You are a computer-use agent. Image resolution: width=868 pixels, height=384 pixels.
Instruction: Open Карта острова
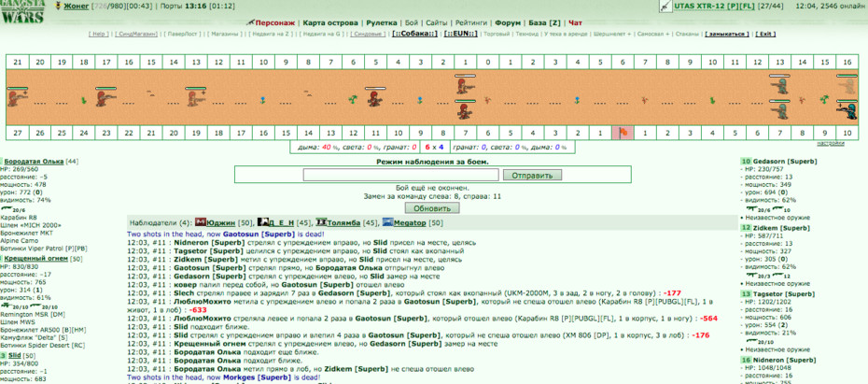[330, 23]
